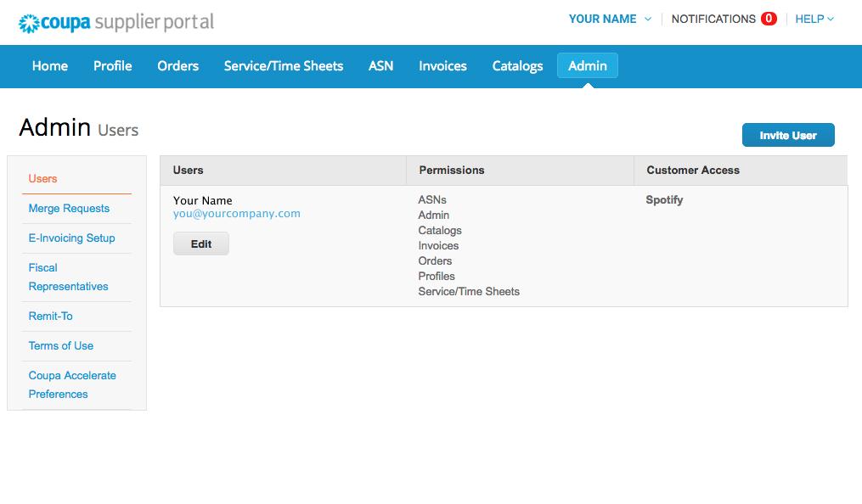This screenshot has width=862, height=504.
Task: Open the HELP dropdown menu
Action: [x=813, y=19]
